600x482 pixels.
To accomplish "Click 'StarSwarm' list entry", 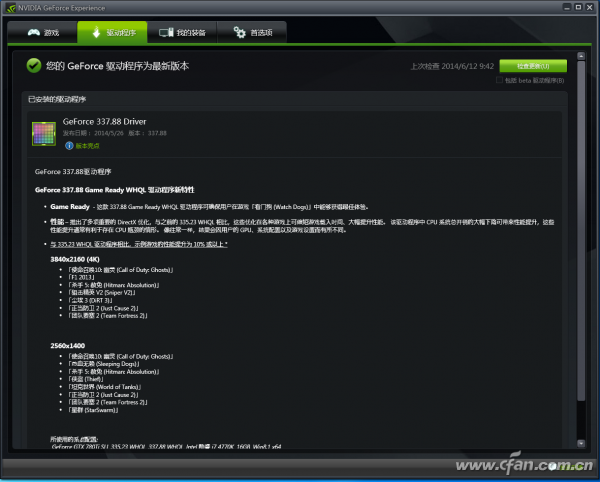I will point(93,410).
